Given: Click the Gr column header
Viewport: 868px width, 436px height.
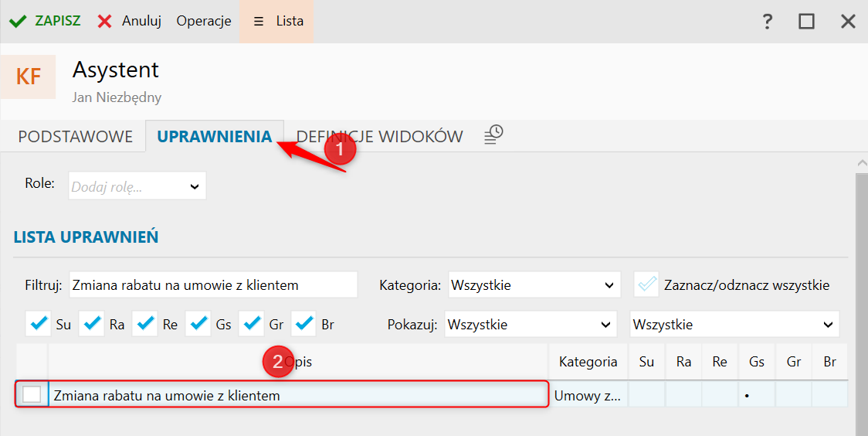Looking at the screenshot, I should click(794, 362).
